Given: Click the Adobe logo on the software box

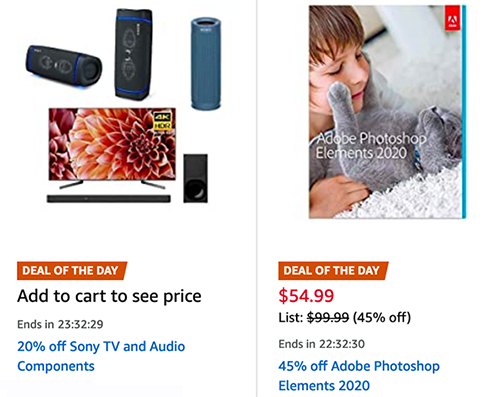Looking at the screenshot, I should click(453, 18).
